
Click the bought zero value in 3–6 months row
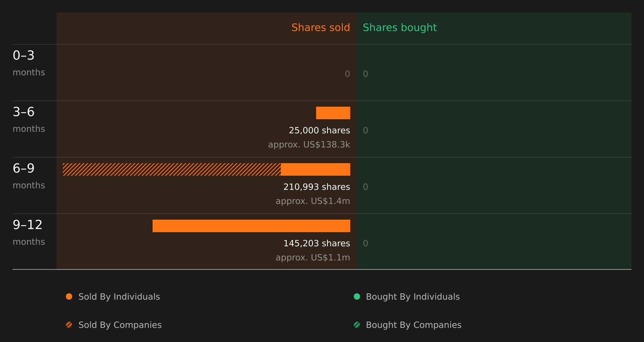coord(366,131)
